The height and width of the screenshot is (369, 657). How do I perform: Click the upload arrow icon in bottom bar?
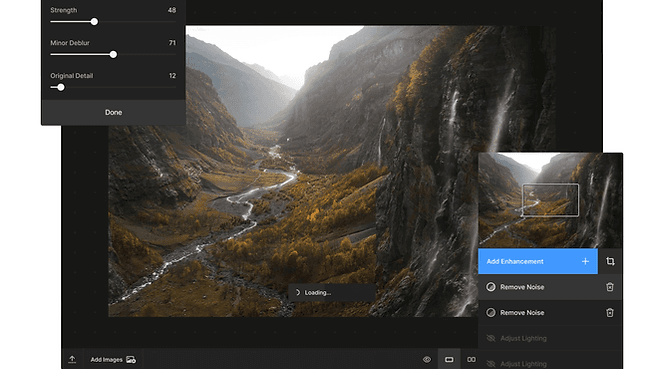point(72,359)
